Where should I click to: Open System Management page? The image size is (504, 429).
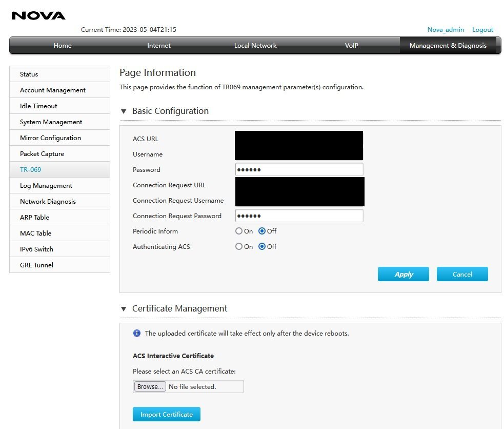(60, 122)
